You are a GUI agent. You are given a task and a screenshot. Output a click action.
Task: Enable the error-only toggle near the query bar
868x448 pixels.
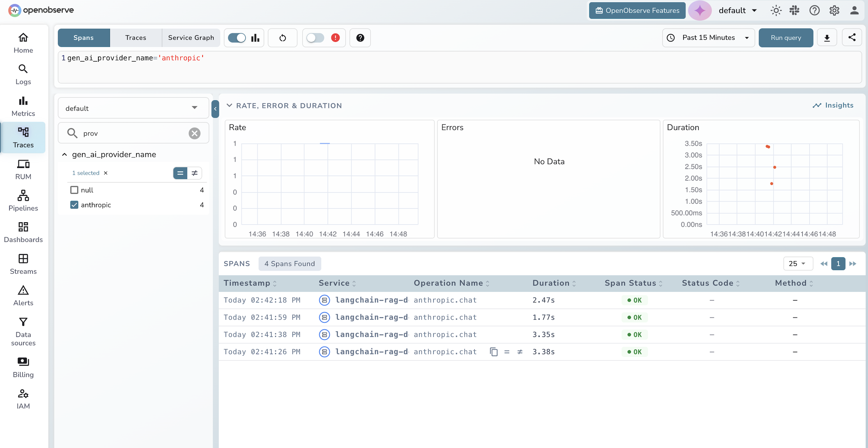pos(315,38)
